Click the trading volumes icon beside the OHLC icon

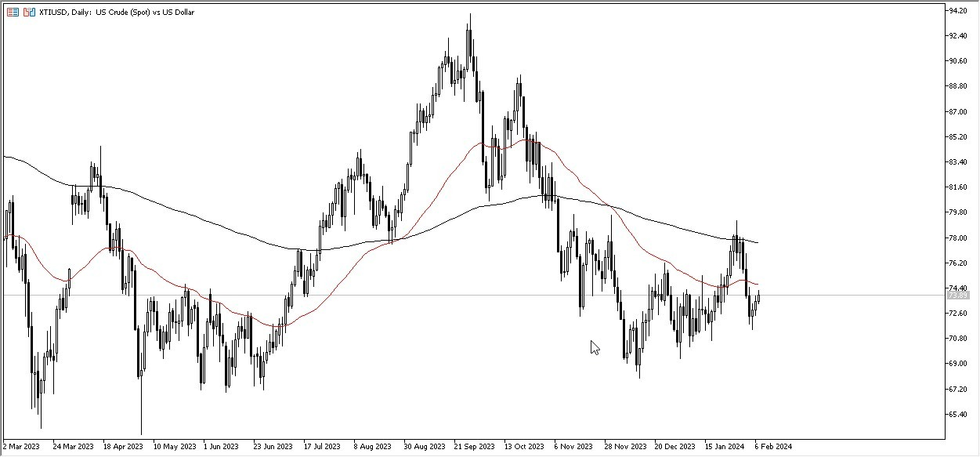coord(28,12)
